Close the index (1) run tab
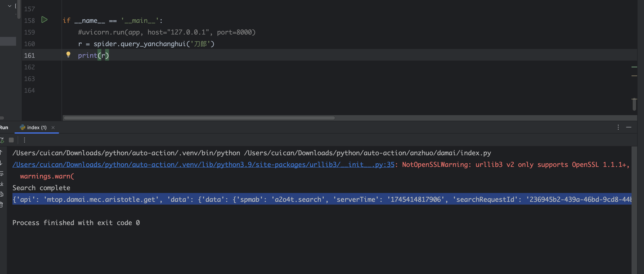This screenshot has height=274, width=644. [x=53, y=128]
